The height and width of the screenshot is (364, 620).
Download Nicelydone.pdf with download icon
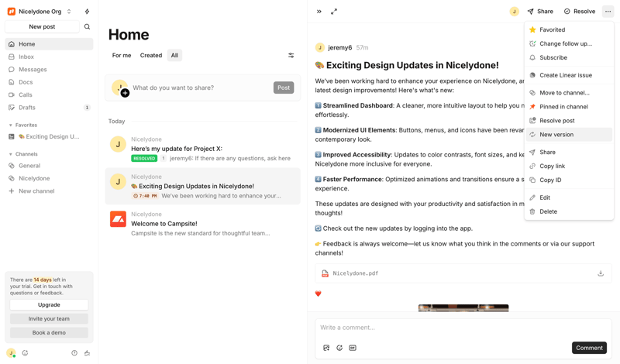(601, 273)
